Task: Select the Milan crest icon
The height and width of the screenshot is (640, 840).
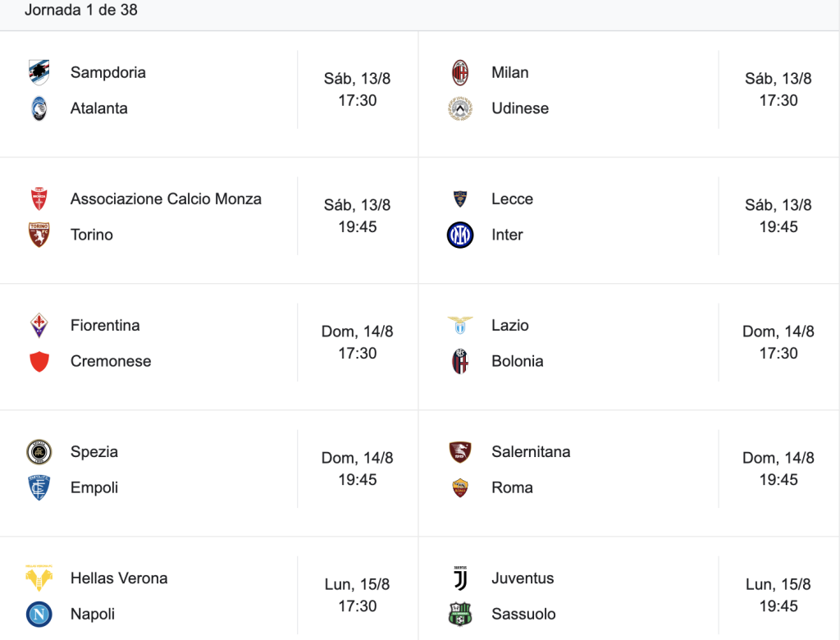Action: coord(460,72)
